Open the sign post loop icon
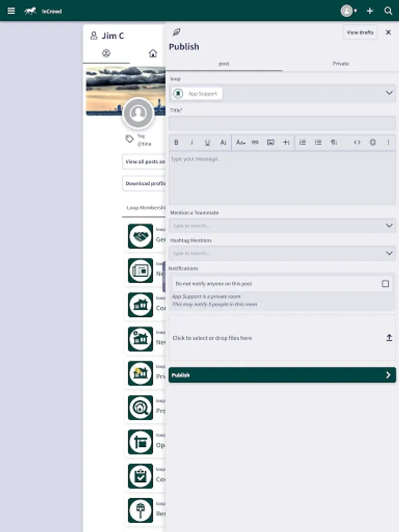 coord(141,442)
